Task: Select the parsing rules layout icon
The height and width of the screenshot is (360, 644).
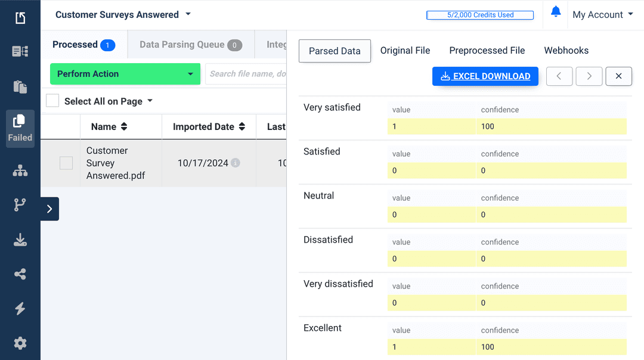Action: click(20, 52)
